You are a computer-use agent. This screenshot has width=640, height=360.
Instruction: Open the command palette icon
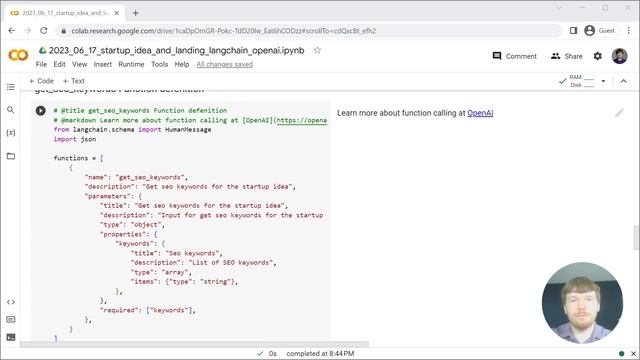pos(11,320)
